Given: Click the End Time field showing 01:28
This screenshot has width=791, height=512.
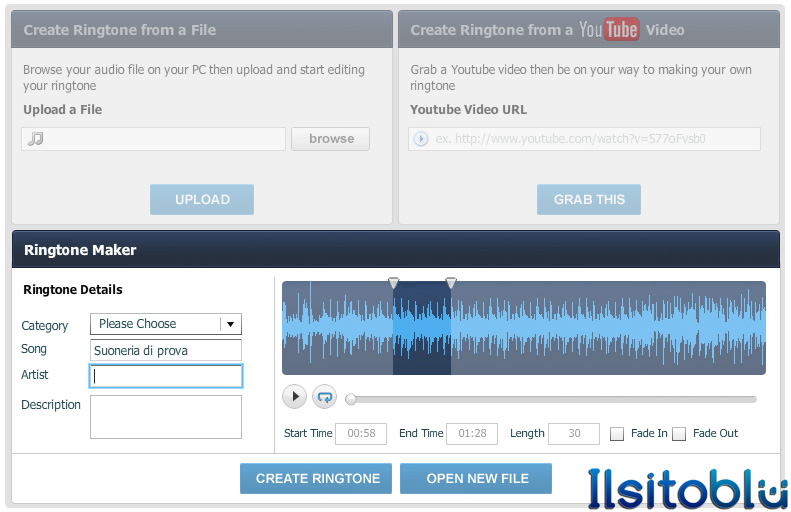Looking at the screenshot, I should (472, 434).
